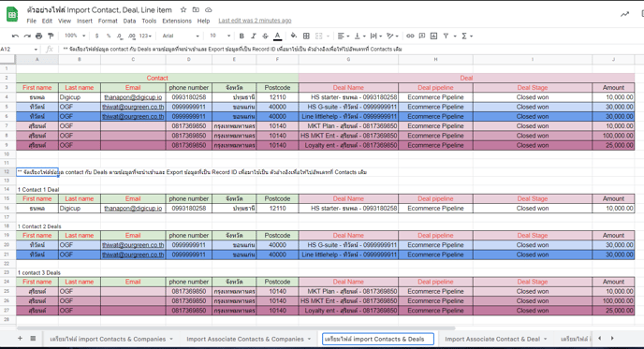Open the zoom level 100% dropdown
The height and width of the screenshot is (349, 644).
tap(75, 36)
